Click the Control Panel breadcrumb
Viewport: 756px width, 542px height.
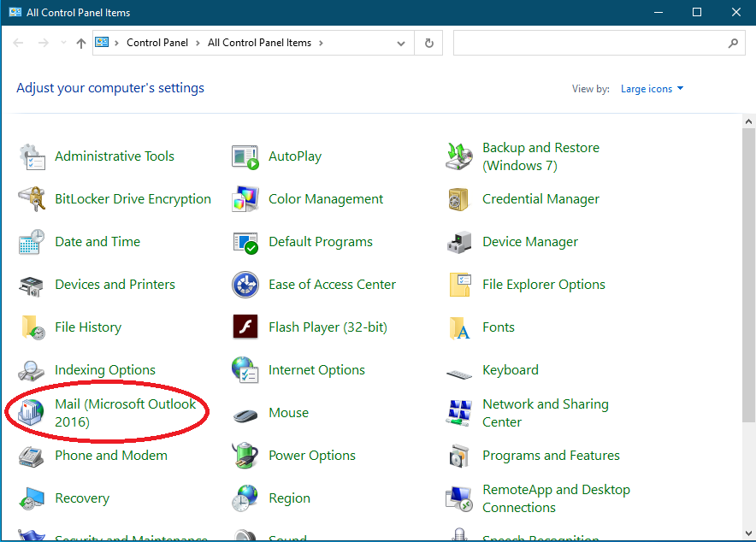click(157, 43)
